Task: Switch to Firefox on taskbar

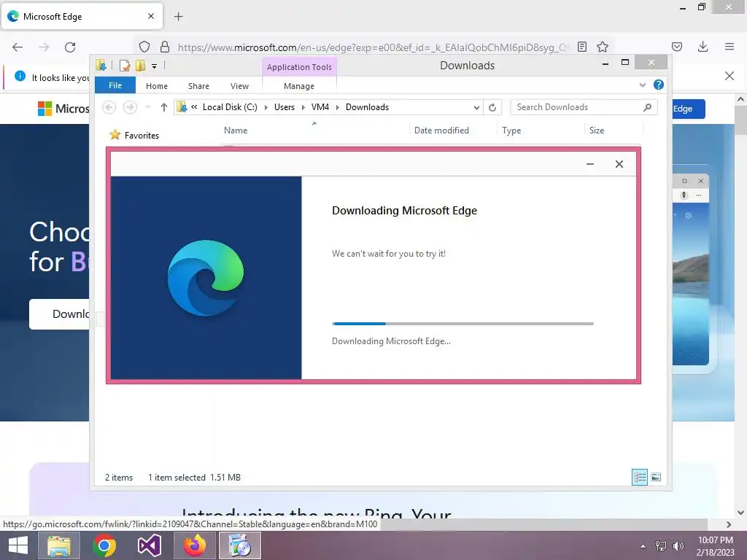Action: click(x=195, y=545)
